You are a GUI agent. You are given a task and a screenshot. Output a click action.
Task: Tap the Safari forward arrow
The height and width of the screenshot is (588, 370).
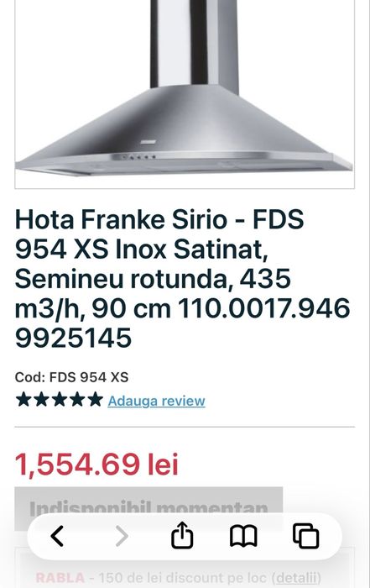pyautogui.click(x=122, y=536)
